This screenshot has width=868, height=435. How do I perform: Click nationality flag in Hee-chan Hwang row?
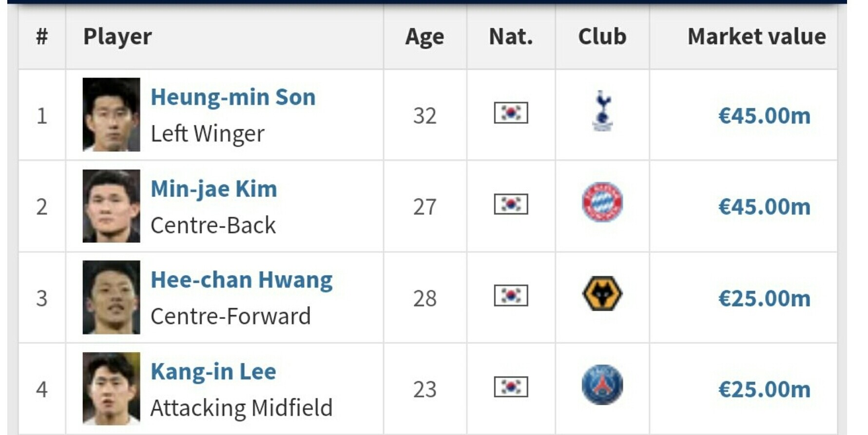point(511,296)
